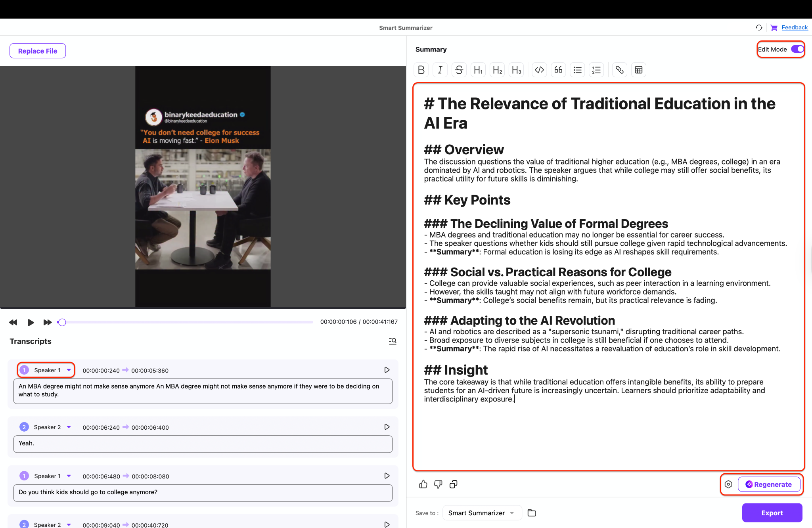Apply bold formatting in summary toolbar
Screen dimensions: 812x528
coord(421,70)
